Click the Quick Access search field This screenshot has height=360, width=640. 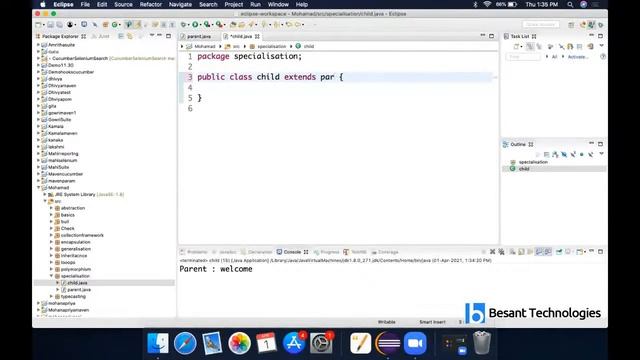(x=541, y=25)
